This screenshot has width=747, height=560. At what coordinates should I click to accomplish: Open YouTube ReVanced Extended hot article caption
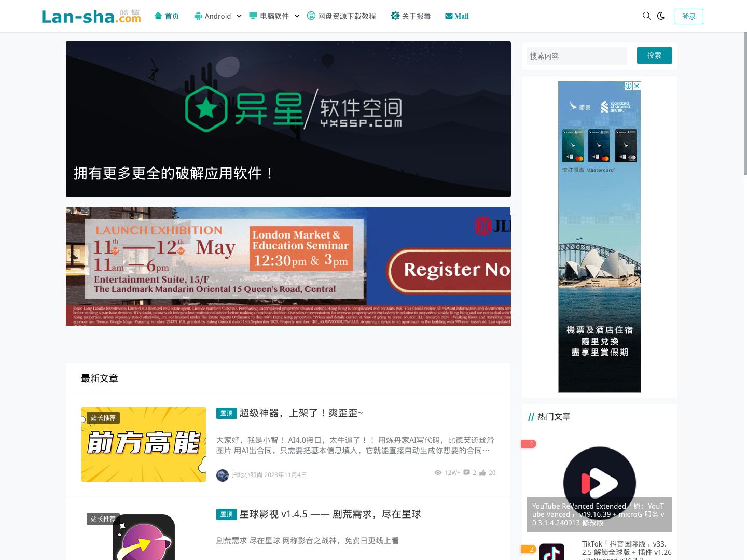click(x=600, y=514)
